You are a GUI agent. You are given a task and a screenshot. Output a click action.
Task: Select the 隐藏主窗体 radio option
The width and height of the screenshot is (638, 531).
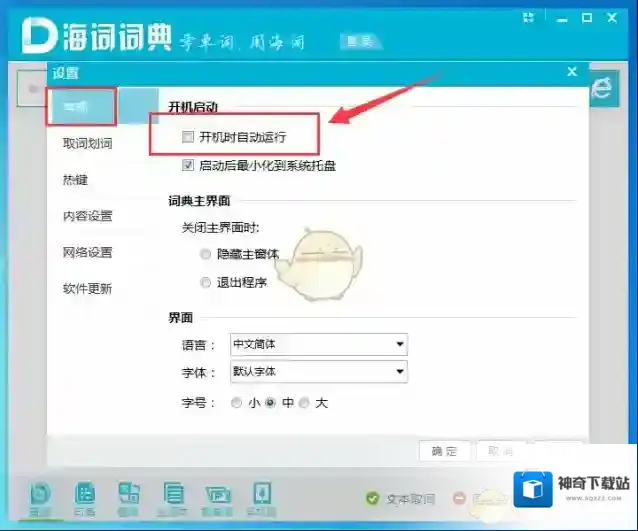pos(206,254)
